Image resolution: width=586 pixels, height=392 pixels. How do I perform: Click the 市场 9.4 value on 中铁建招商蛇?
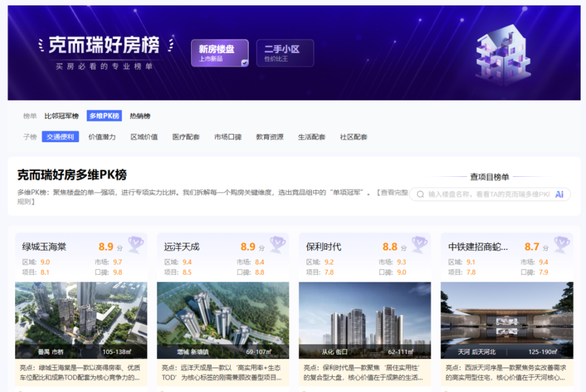pyautogui.click(x=543, y=262)
